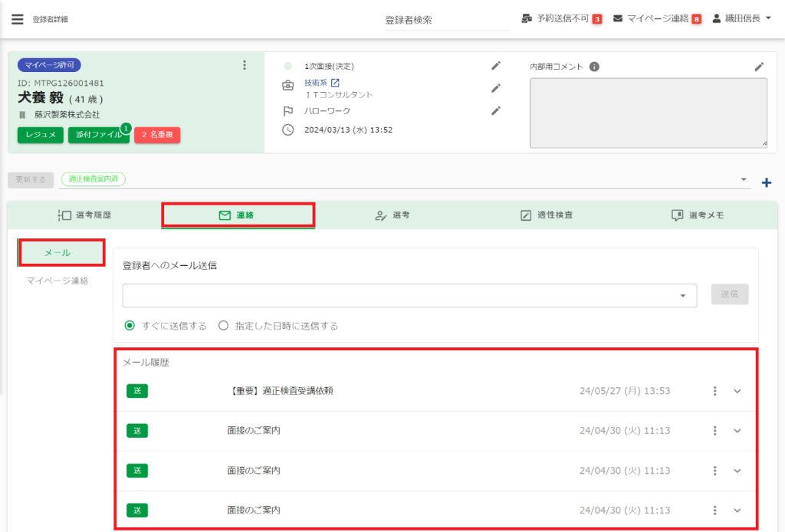Open the 織田信長 user account dropdown
This screenshot has height=532, width=785.
point(743,18)
